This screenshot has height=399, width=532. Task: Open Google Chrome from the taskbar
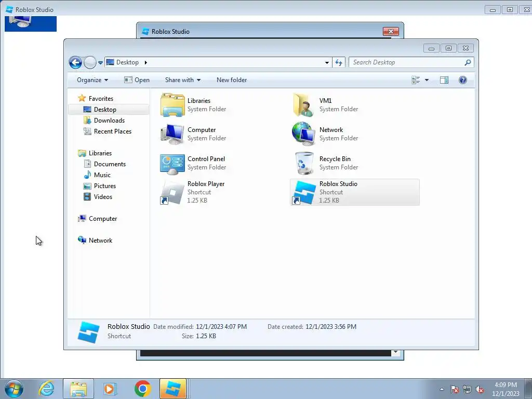point(142,389)
